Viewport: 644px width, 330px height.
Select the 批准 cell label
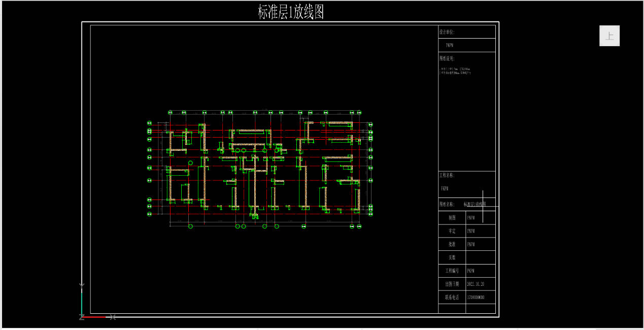(x=452, y=244)
